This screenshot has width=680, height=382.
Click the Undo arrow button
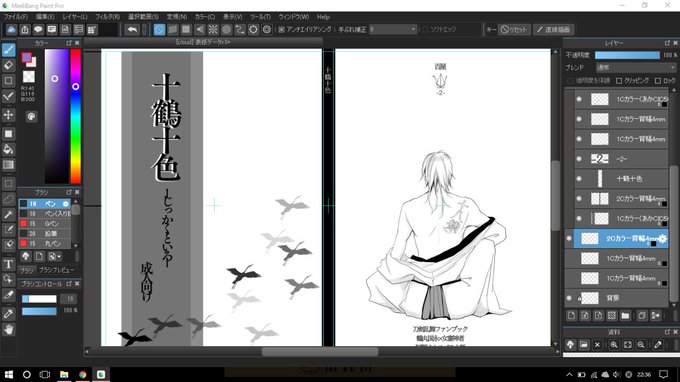coord(132,29)
